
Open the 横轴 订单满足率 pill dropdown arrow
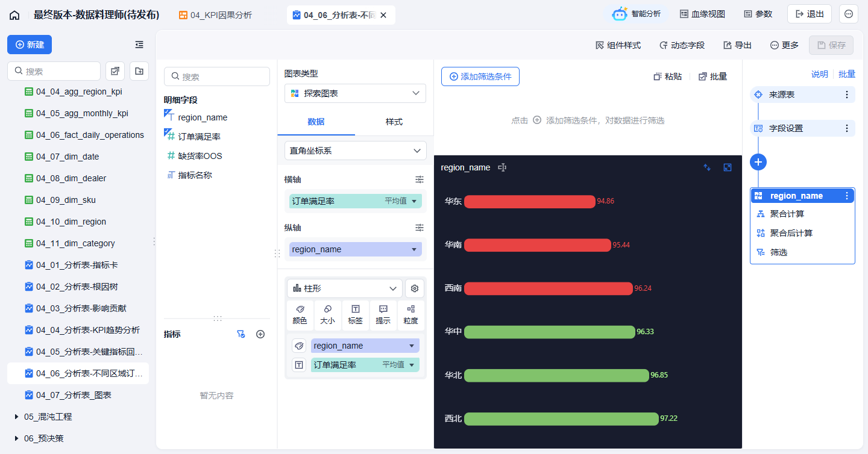(414, 201)
